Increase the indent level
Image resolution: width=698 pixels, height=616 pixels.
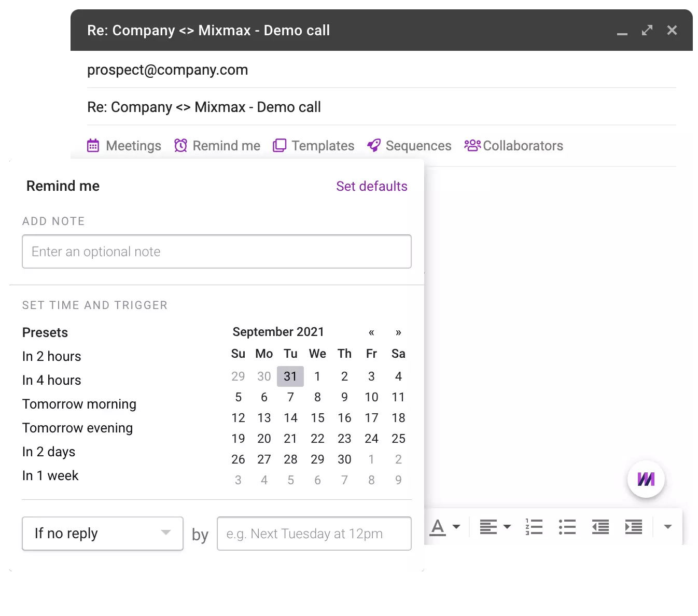click(634, 527)
